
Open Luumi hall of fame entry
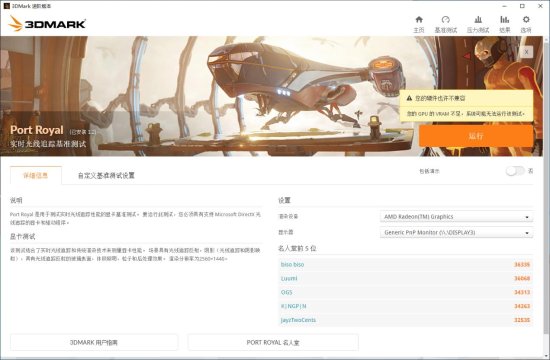[405, 279]
